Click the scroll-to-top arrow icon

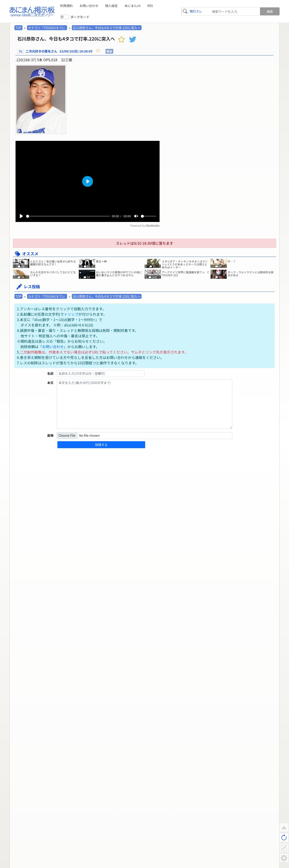coord(284,828)
